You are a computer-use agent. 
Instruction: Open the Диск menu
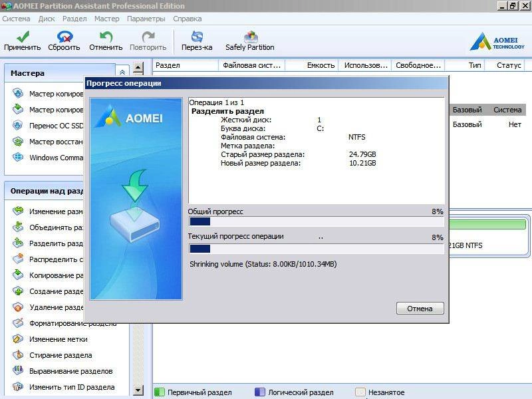47,19
